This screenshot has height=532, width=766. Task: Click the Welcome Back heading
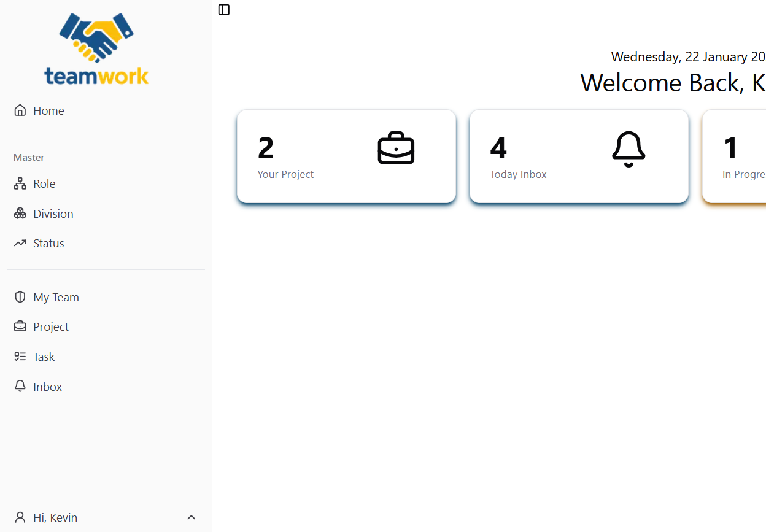[672, 83]
